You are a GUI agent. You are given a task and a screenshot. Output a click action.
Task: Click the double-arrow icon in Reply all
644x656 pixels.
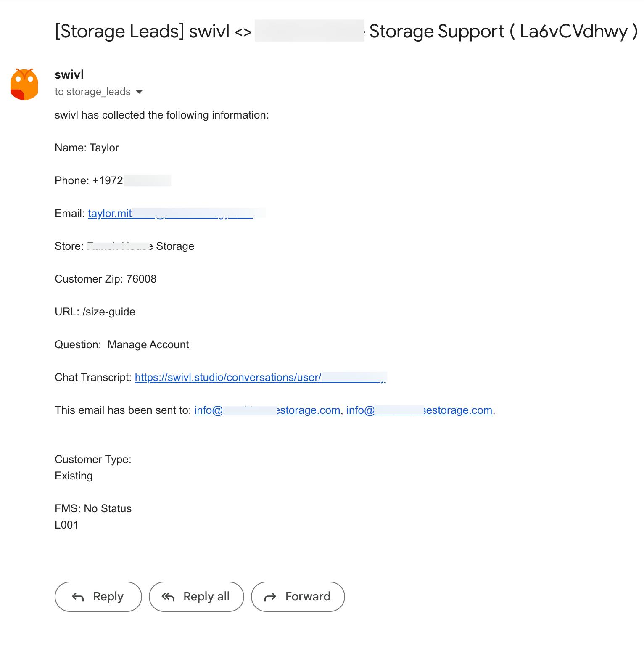(x=168, y=597)
